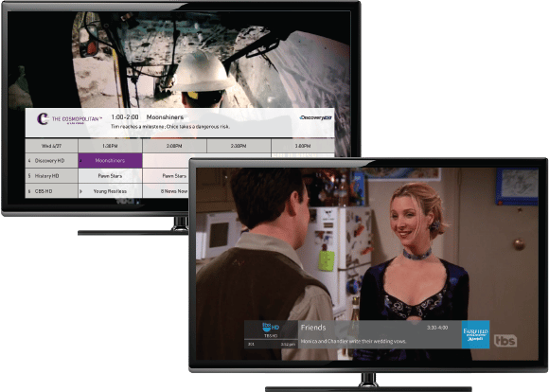
Task: Click the arrow beside Young Restless
Action: pyautogui.click(x=81, y=191)
